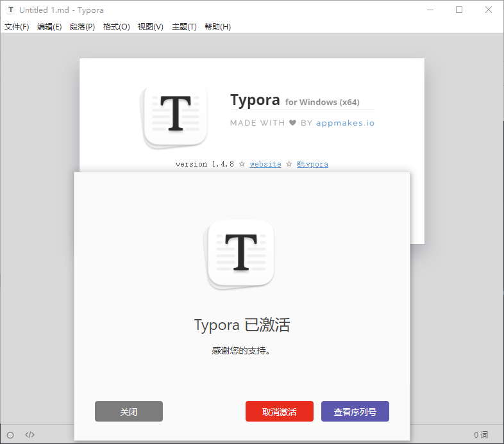
Task: Click the 'for Windows (x64)' text
Action: coord(323,102)
